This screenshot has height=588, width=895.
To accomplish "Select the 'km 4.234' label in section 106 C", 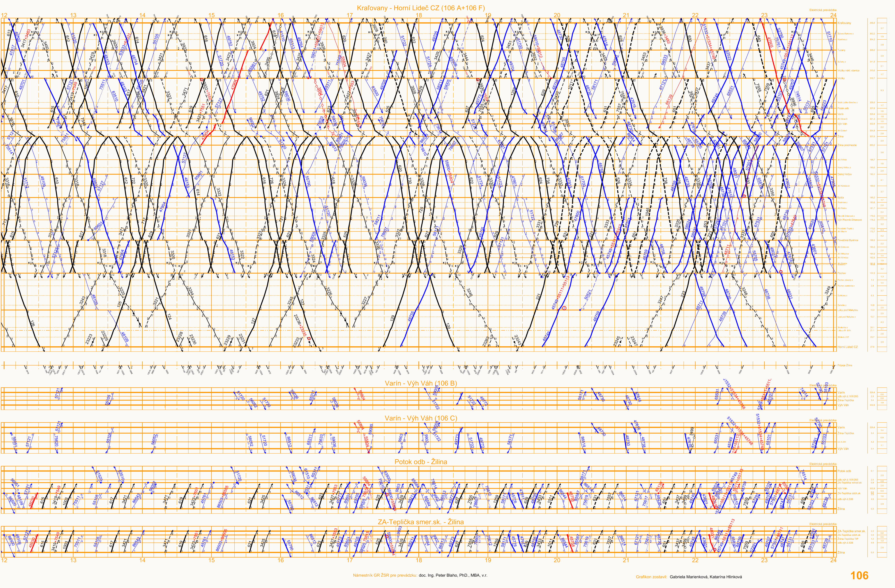I will (x=842, y=442).
